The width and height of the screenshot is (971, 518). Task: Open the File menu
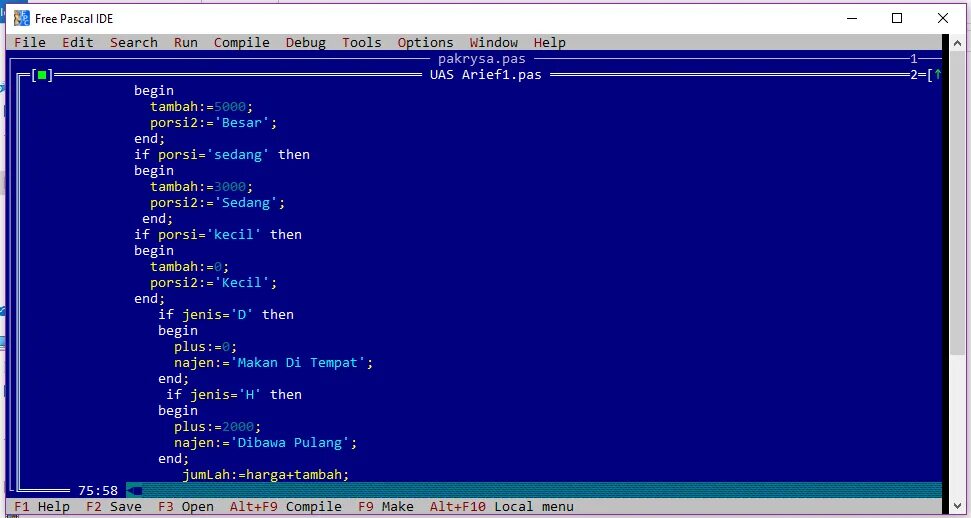coord(30,43)
